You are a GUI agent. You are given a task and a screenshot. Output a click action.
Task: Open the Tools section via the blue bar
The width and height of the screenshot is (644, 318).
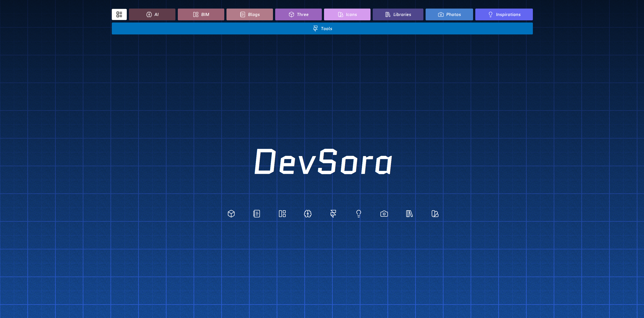[x=322, y=28]
